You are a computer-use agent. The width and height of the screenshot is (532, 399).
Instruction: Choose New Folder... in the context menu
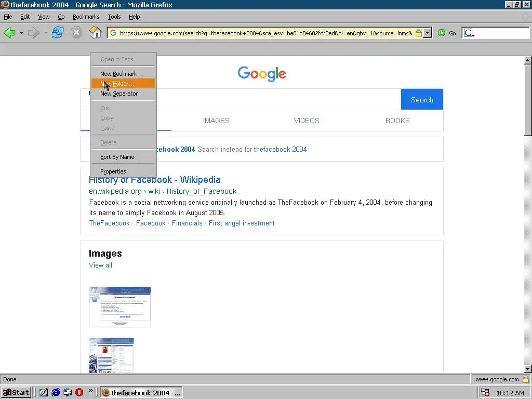(x=123, y=84)
